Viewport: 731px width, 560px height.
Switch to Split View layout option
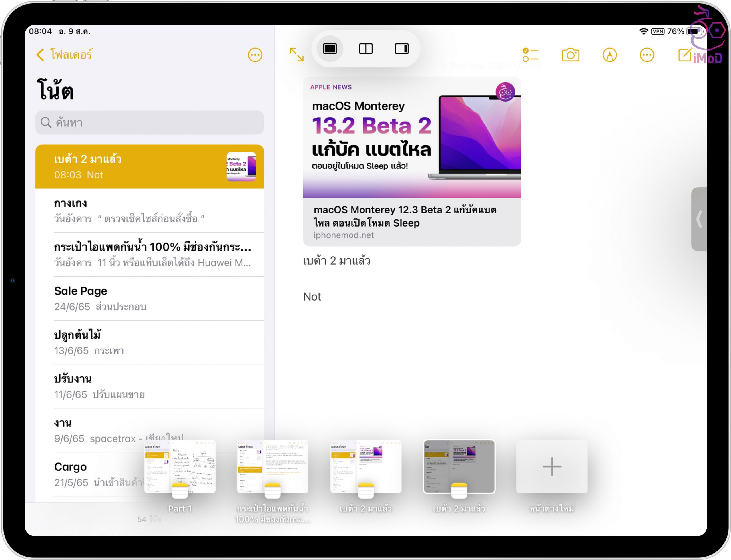click(366, 49)
